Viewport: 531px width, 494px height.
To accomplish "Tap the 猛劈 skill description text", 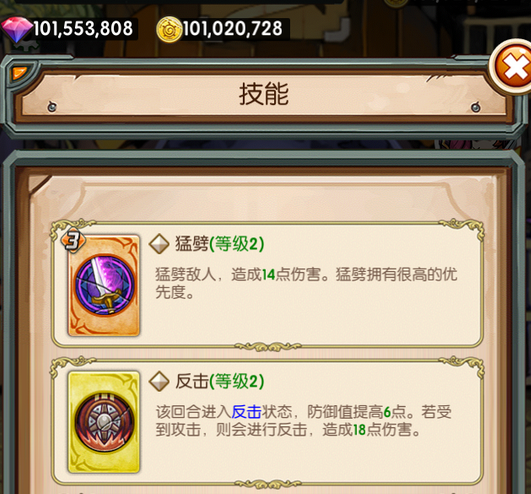I will point(306,283).
